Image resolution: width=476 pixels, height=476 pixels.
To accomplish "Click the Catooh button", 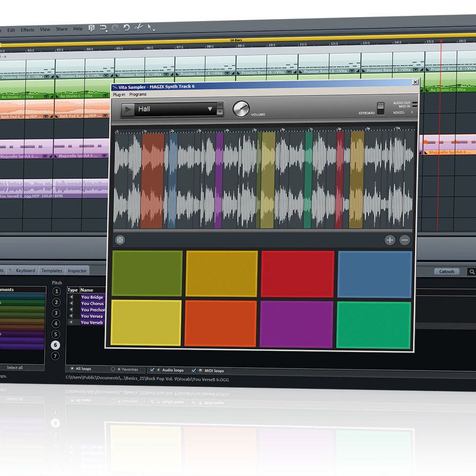I will point(446,271).
